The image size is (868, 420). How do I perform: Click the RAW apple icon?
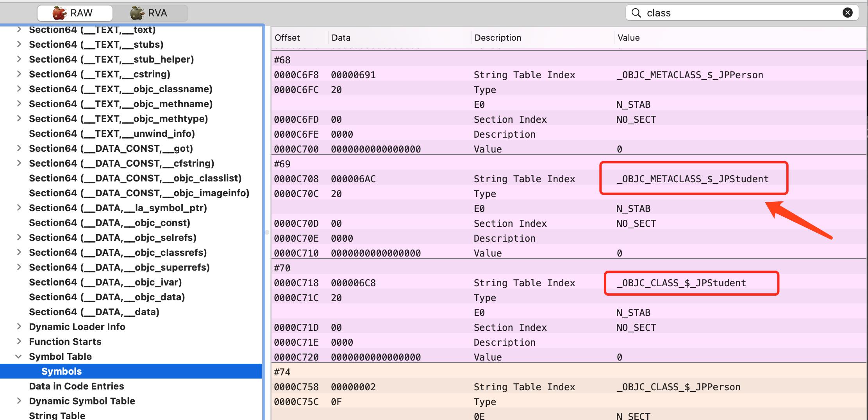[59, 13]
